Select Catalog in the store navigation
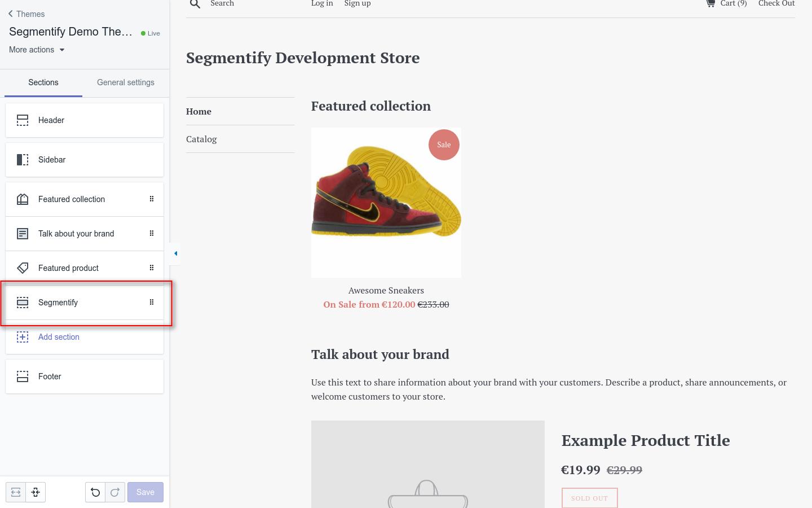 pyautogui.click(x=201, y=139)
